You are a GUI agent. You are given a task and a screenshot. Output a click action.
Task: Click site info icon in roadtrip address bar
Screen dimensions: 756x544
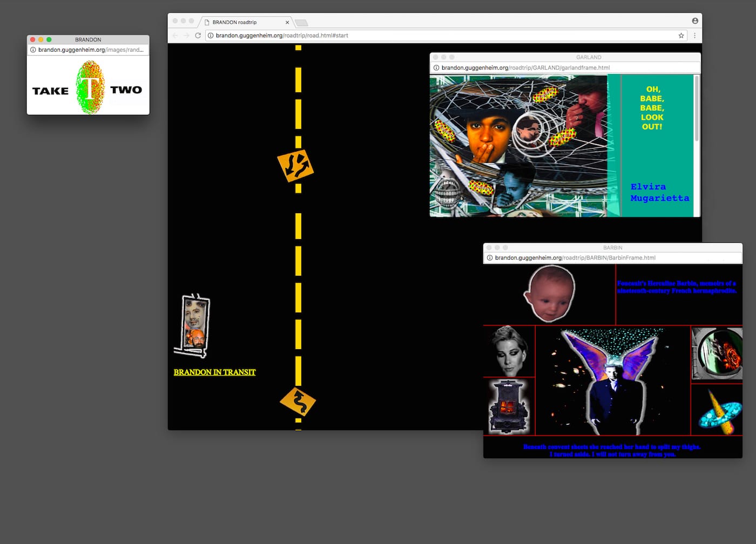(x=211, y=36)
